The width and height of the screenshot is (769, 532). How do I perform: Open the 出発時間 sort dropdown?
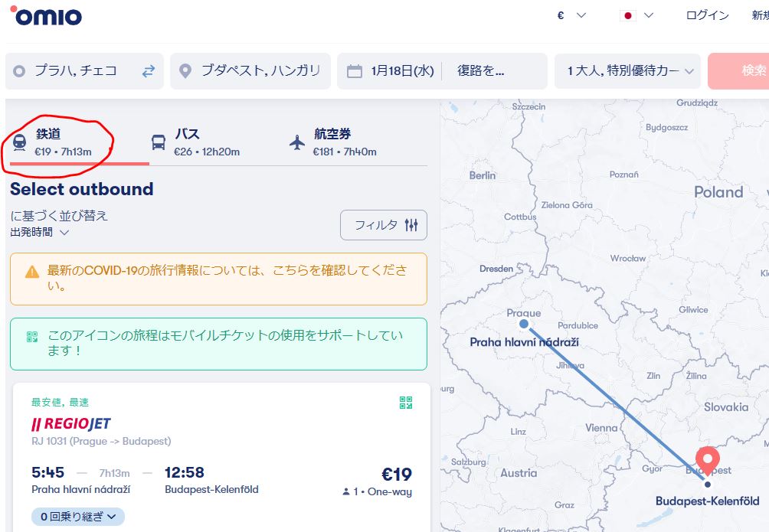(39, 232)
